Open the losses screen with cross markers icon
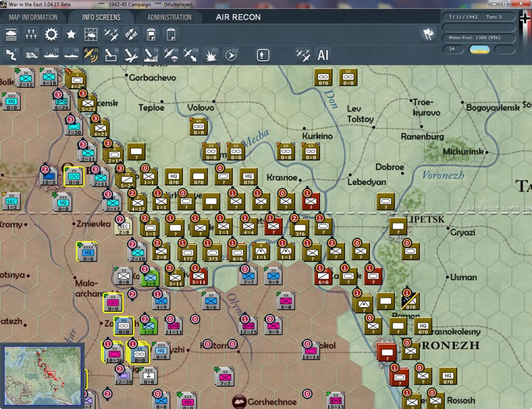 tap(31, 34)
